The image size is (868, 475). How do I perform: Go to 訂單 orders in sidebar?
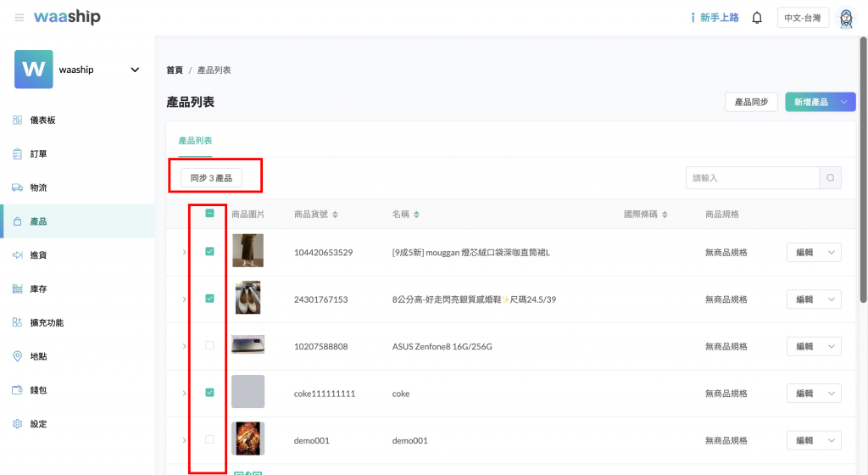point(38,154)
